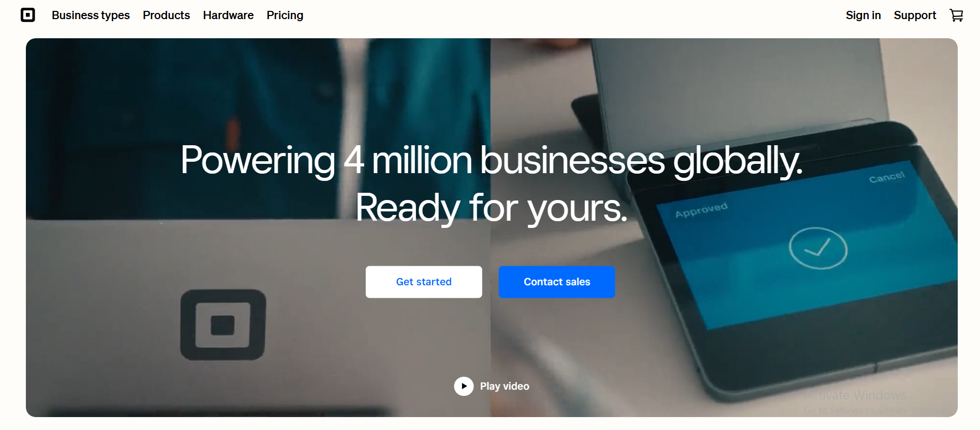Open the Hardware menu

click(228, 16)
